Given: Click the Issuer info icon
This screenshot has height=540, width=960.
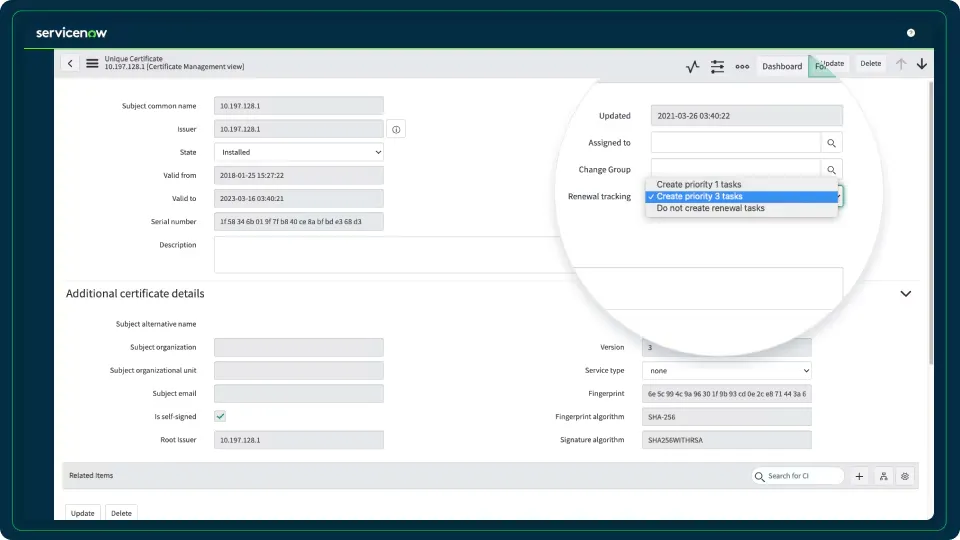Looking at the screenshot, I should click(396, 130).
